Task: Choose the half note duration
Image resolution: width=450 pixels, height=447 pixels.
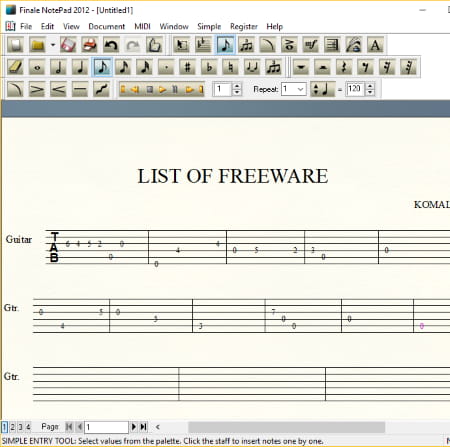Action: 58,67
